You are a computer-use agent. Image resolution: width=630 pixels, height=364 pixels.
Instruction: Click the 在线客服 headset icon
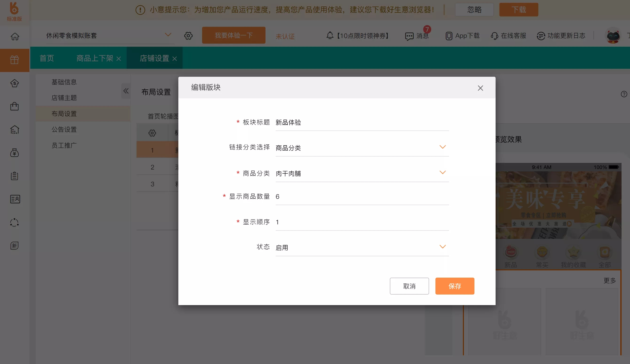(494, 36)
